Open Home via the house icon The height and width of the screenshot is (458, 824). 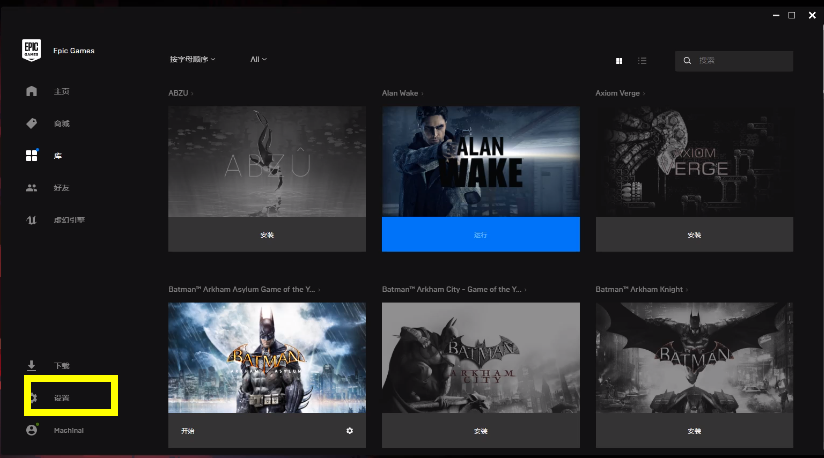pos(32,91)
